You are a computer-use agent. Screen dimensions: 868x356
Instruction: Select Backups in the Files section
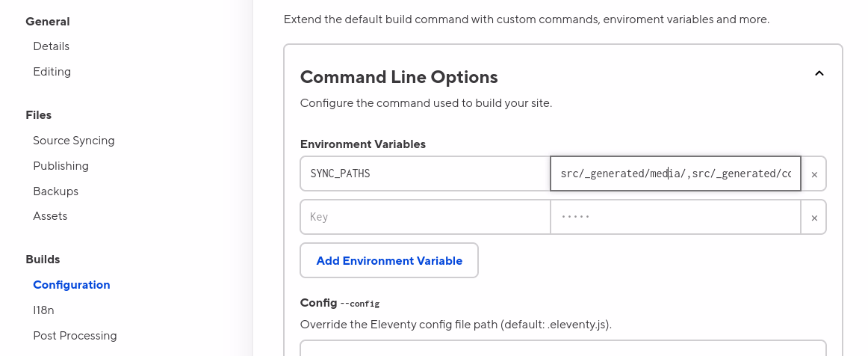[55, 191]
